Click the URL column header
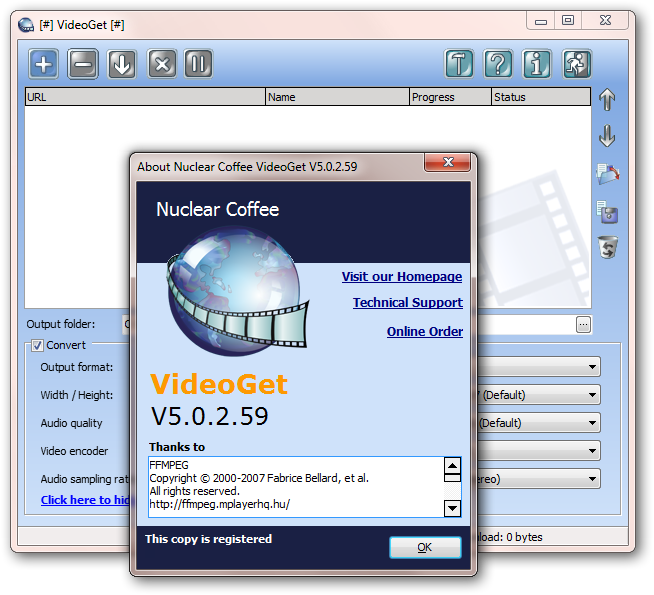Image resolution: width=654 pixels, height=595 pixels. tap(145, 97)
